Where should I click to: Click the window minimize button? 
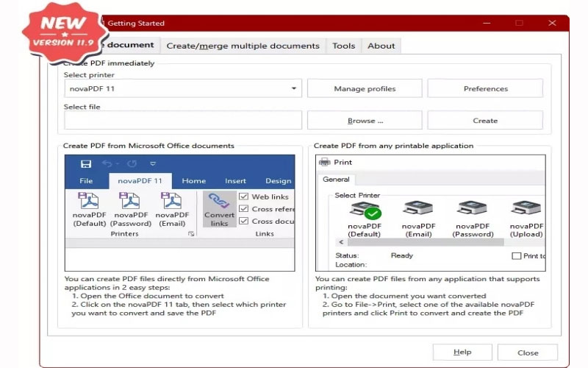pyautogui.click(x=487, y=23)
